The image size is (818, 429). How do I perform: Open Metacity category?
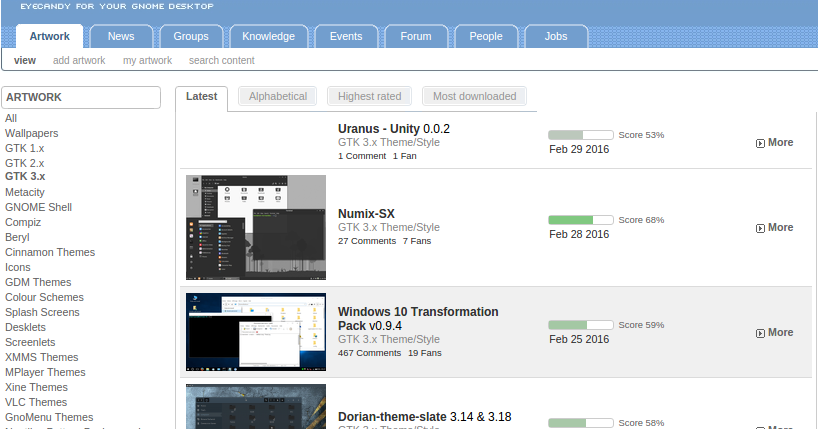[25, 193]
